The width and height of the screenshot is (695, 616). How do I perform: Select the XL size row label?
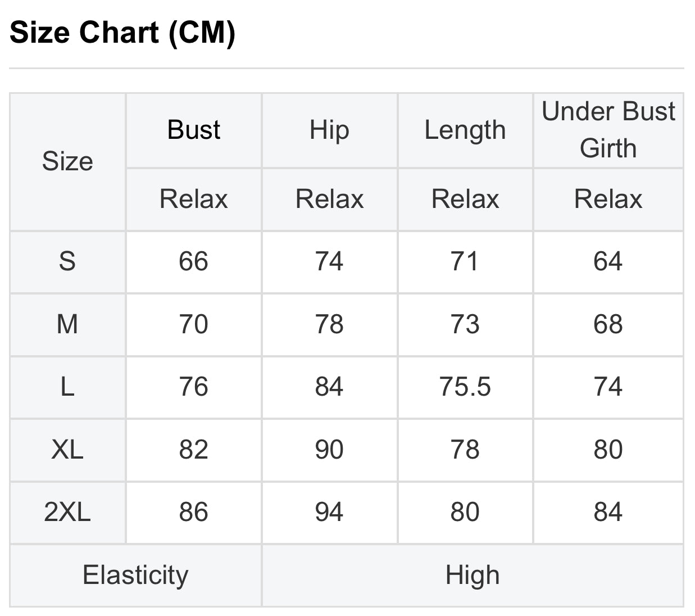coord(67,450)
